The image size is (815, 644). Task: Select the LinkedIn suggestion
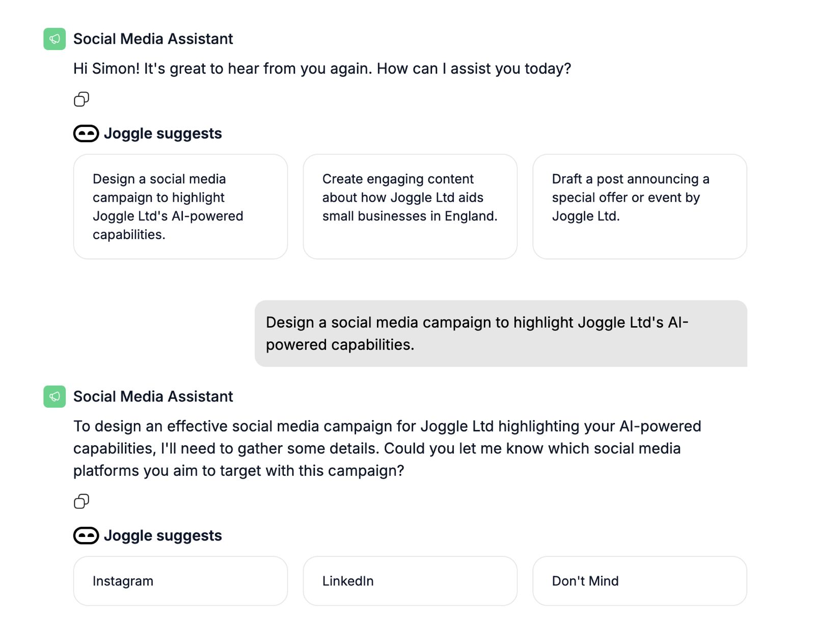(x=410, y=581)
